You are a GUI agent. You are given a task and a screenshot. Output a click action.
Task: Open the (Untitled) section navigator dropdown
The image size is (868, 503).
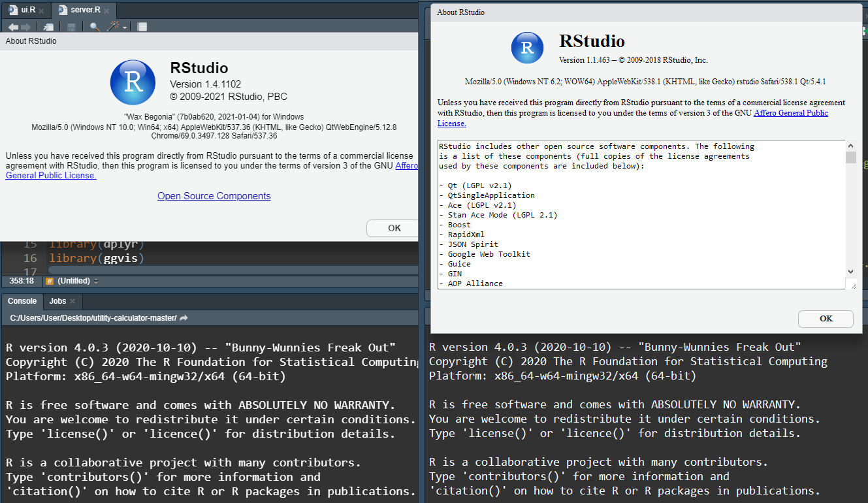pyautogui.click(x=78, y=281)
